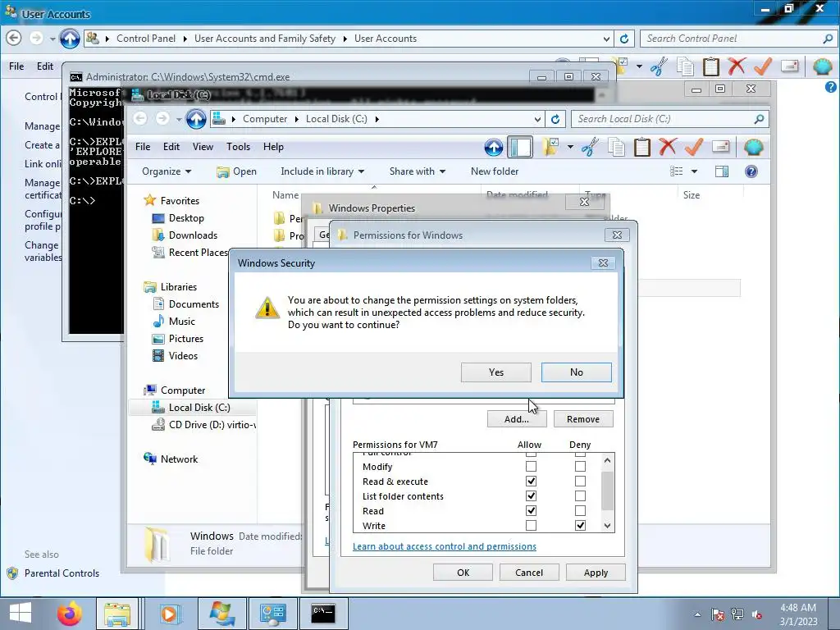Click the scissors icon in User Accounts toolbar

tap(659, 66)
